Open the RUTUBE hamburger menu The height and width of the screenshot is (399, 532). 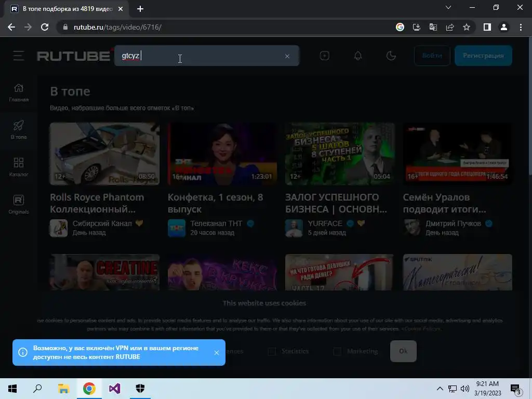tap(19, 56)
